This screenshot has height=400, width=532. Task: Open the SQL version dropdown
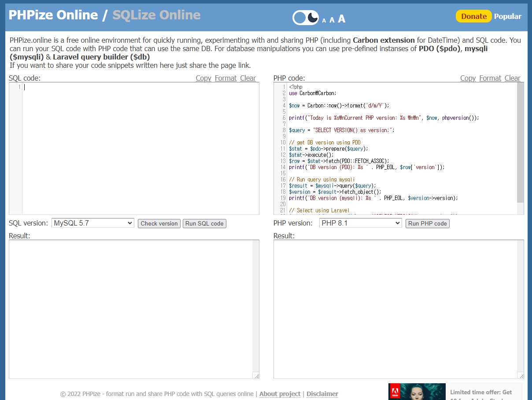92,223
